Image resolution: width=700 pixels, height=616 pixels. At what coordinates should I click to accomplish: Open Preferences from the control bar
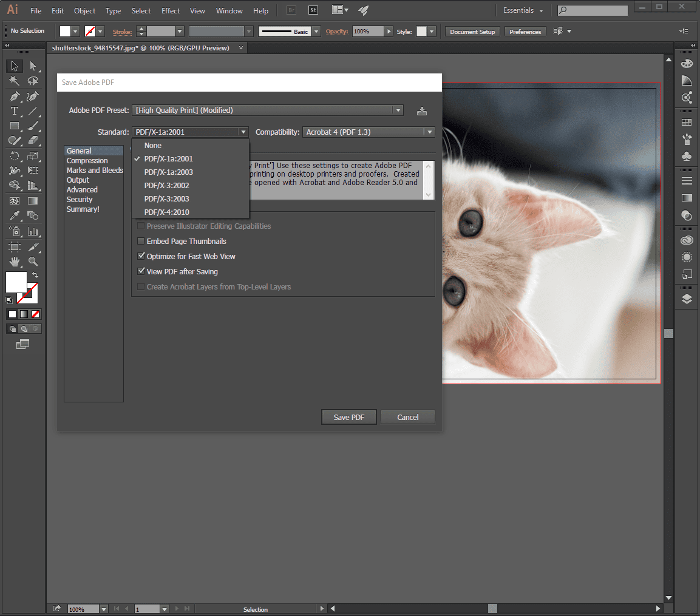click(x=525, y=32)
